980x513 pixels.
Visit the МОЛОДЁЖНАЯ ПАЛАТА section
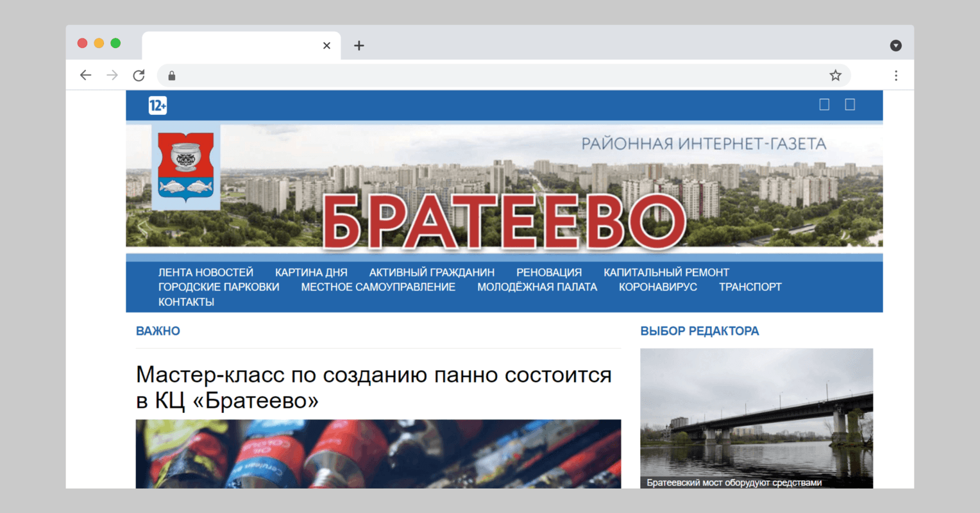coord(537,287)
